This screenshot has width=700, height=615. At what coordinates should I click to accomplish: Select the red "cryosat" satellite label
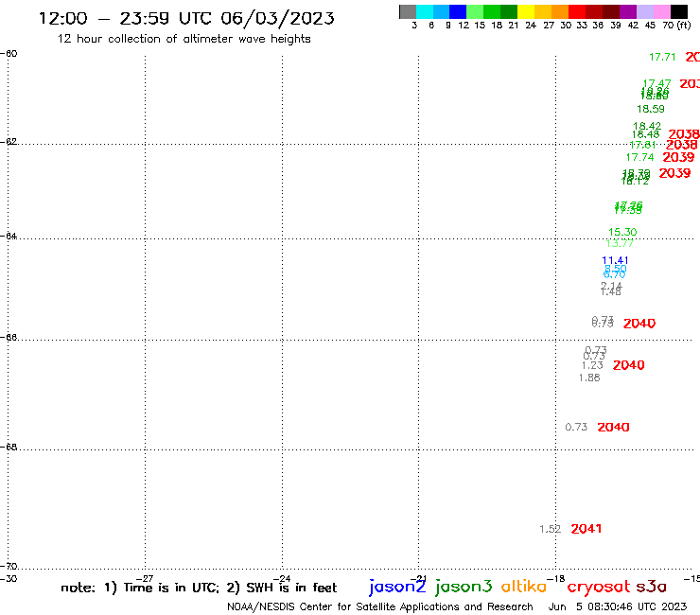[599, 587]
